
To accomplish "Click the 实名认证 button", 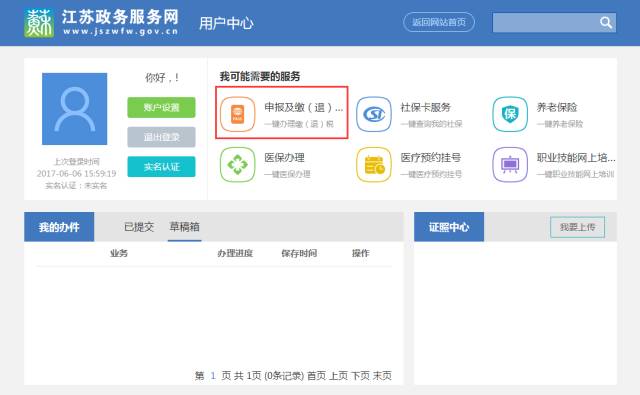I will pos(161,166).
